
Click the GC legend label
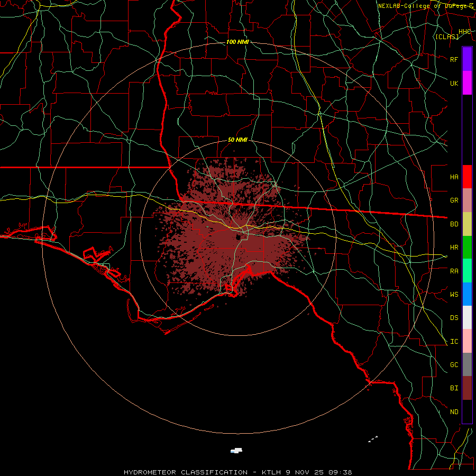point(454,365)
